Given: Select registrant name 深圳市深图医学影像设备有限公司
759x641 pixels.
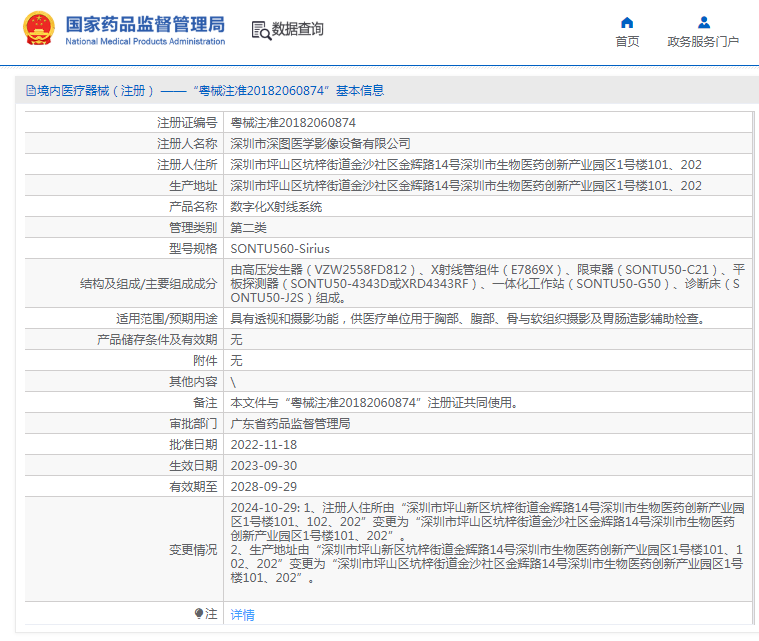Looking at the screenshot, I should pos(320,144).
